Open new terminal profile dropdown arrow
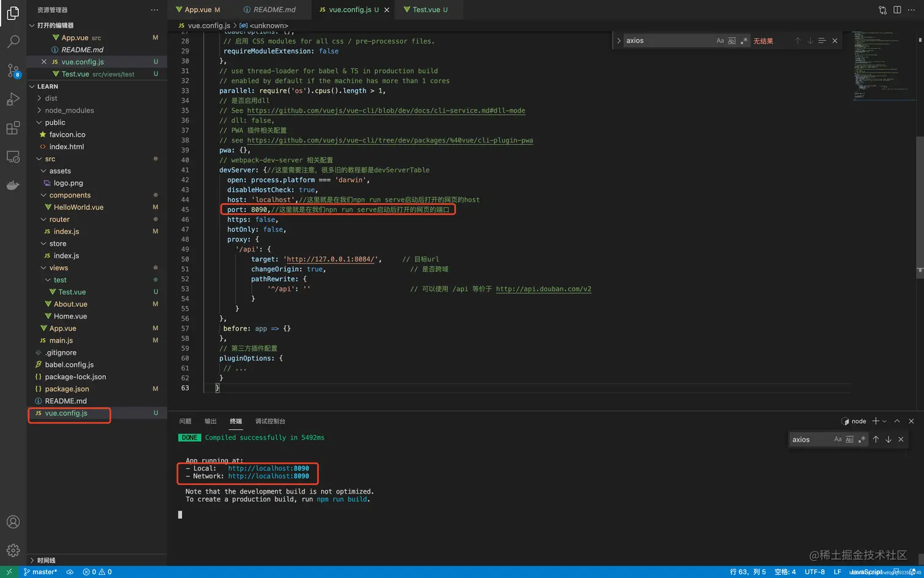The height and width of the screenshot is (578, 924). (x=884, y=421)
